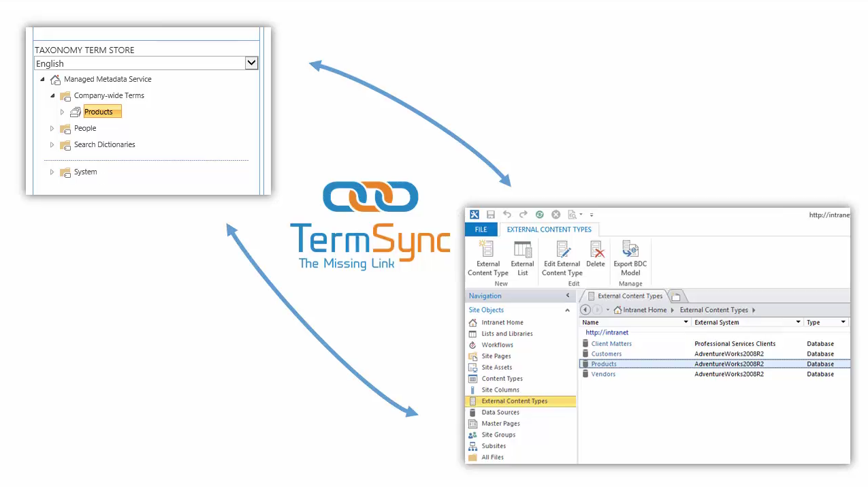Click the External Content Types breadcrumb
The image size is (868, 487).
(x=714, y=310)
